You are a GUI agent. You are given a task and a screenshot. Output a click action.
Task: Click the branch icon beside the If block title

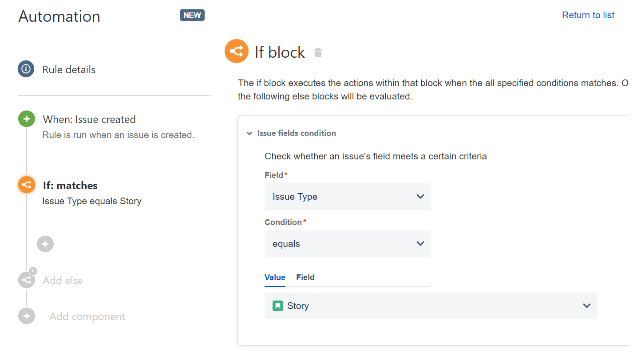click(x=236, y=51)
